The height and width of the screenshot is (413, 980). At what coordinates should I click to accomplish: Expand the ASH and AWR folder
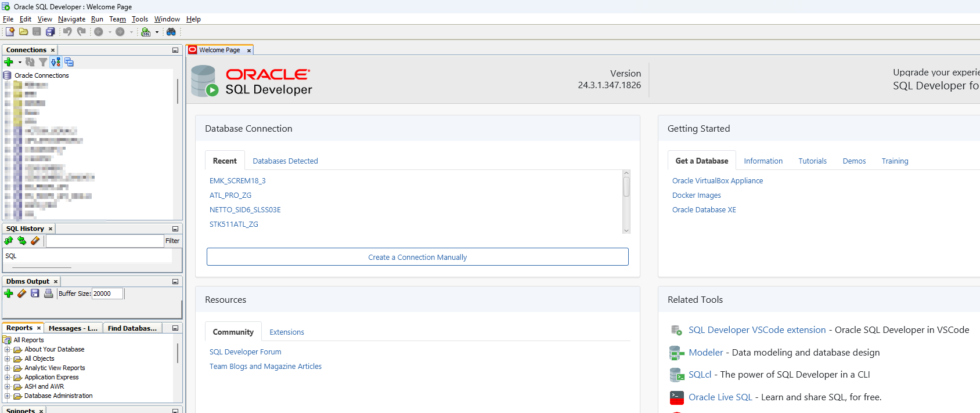tap(7, 387)
